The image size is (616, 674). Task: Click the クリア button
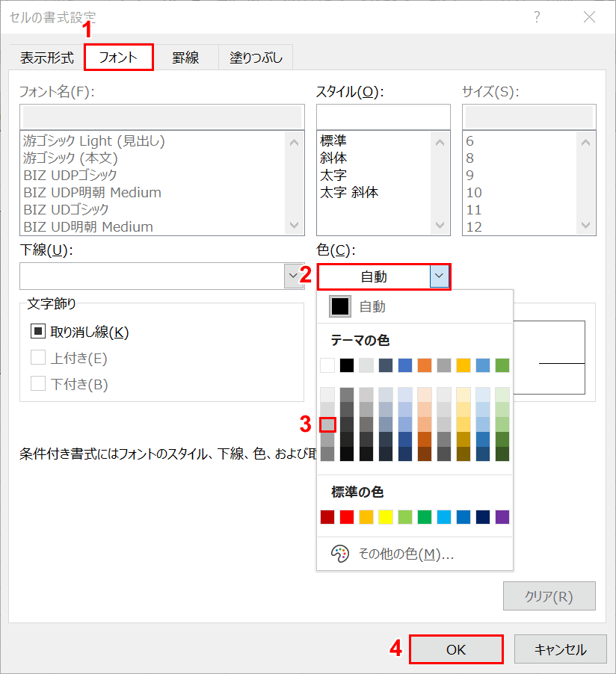[549, 596]
